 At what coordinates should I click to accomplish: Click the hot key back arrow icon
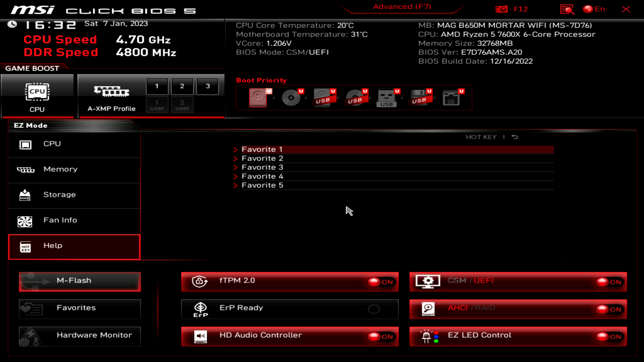[515, 137]
